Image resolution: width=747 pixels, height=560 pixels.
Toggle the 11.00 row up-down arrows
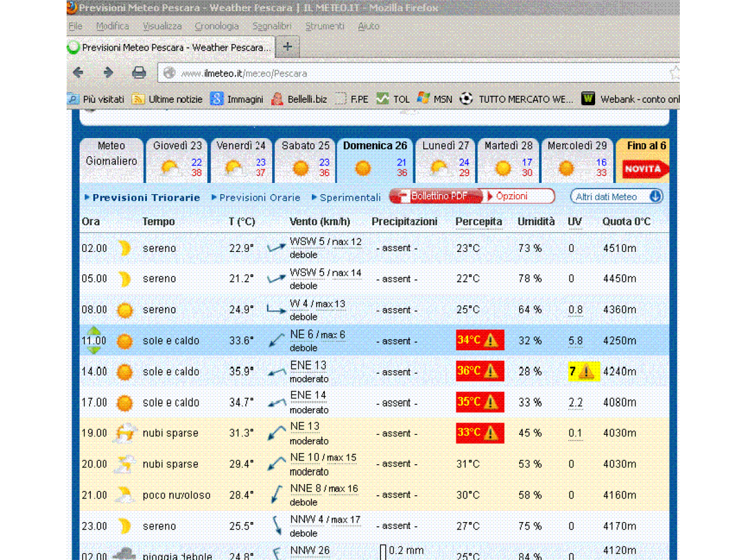[94, 340]
